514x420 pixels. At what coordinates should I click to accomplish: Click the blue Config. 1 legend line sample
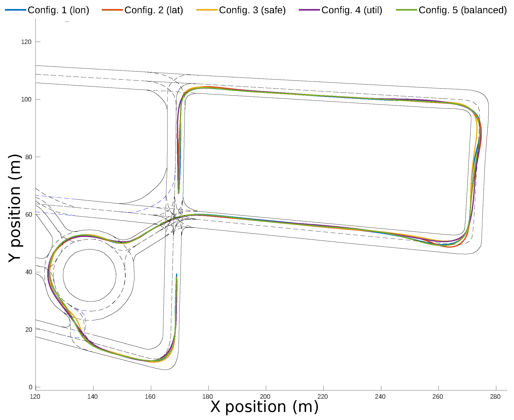click(15, 10)
